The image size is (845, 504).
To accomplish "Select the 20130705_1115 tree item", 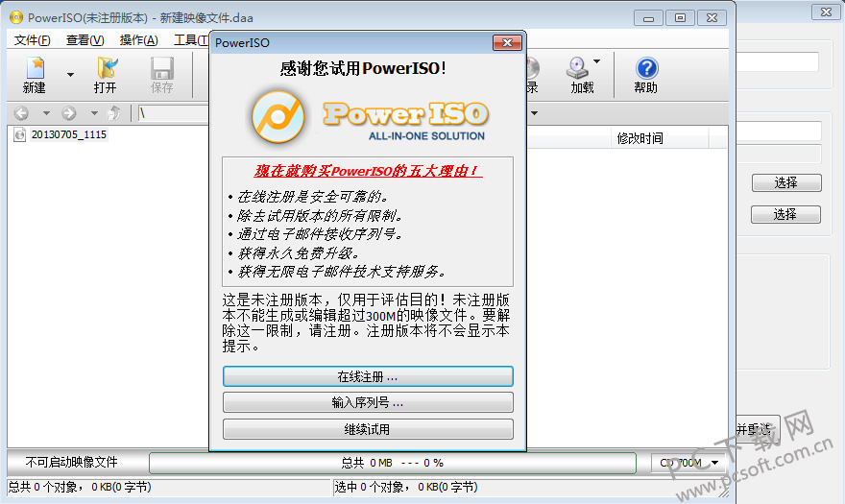I will (x=68, y=134).
